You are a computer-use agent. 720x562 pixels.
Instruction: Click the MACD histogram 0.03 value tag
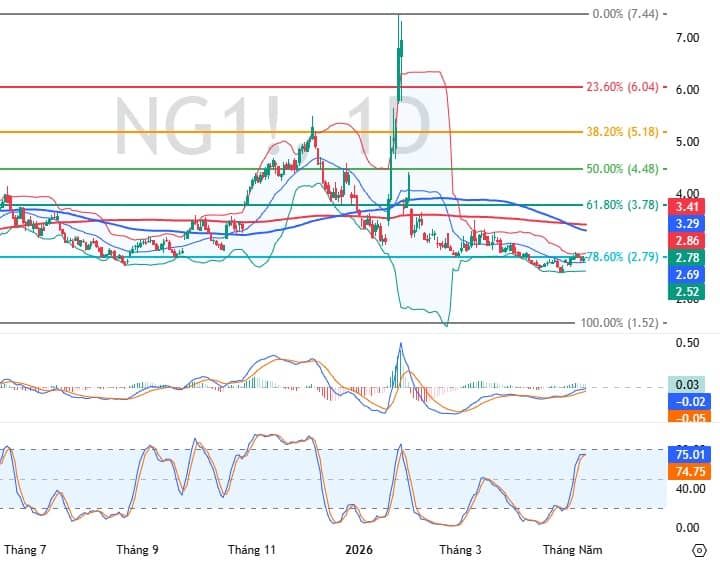pos(686,384)
